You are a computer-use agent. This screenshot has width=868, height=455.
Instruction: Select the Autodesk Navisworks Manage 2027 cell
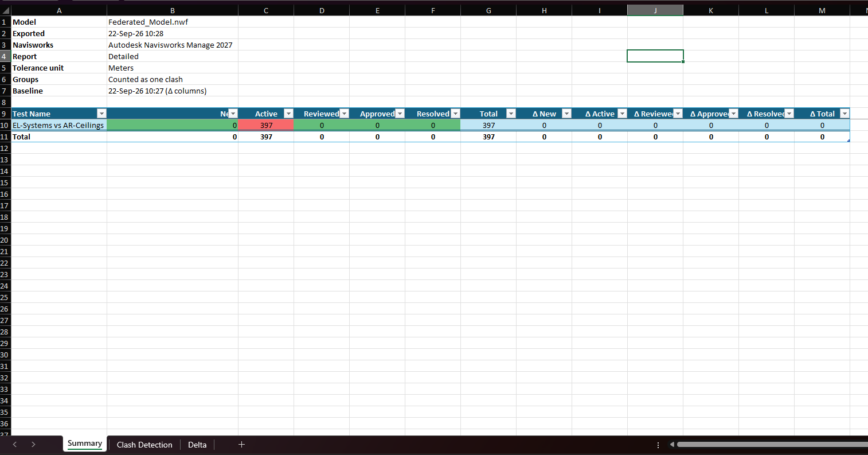[173, 45]
